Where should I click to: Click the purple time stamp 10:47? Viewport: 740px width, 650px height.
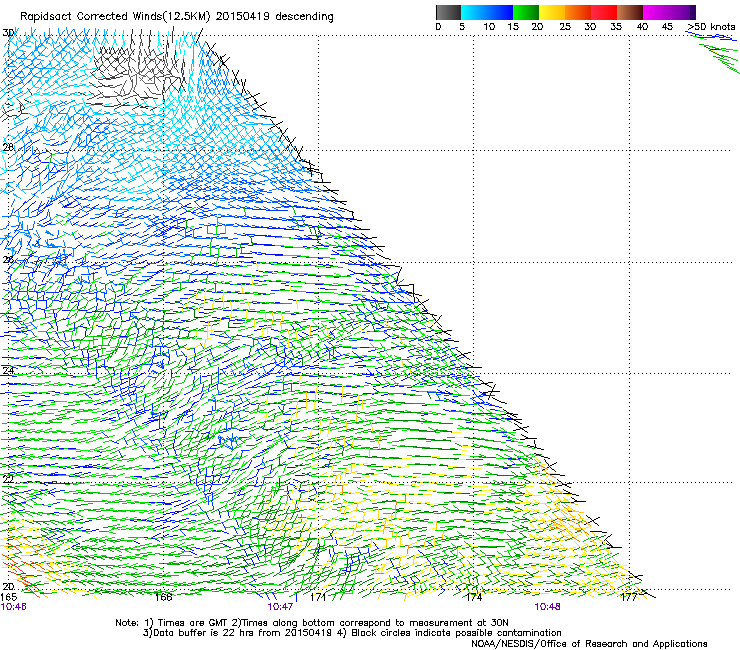pos(280,607)
